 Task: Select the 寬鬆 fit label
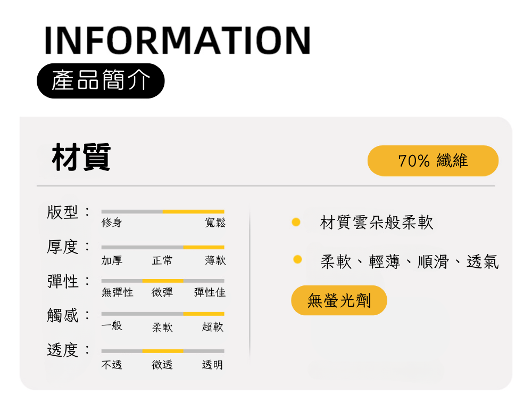click(x=215, y=223)
